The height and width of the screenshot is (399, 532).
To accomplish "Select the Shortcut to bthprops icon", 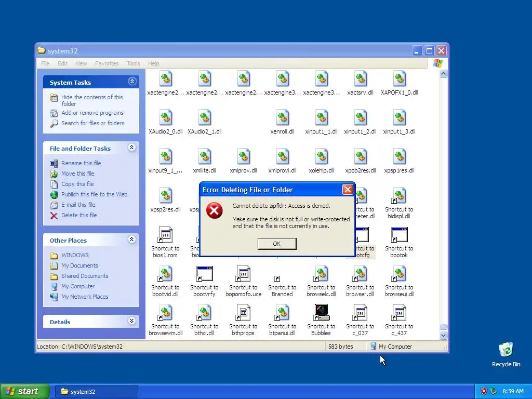I will click(244, 312).
